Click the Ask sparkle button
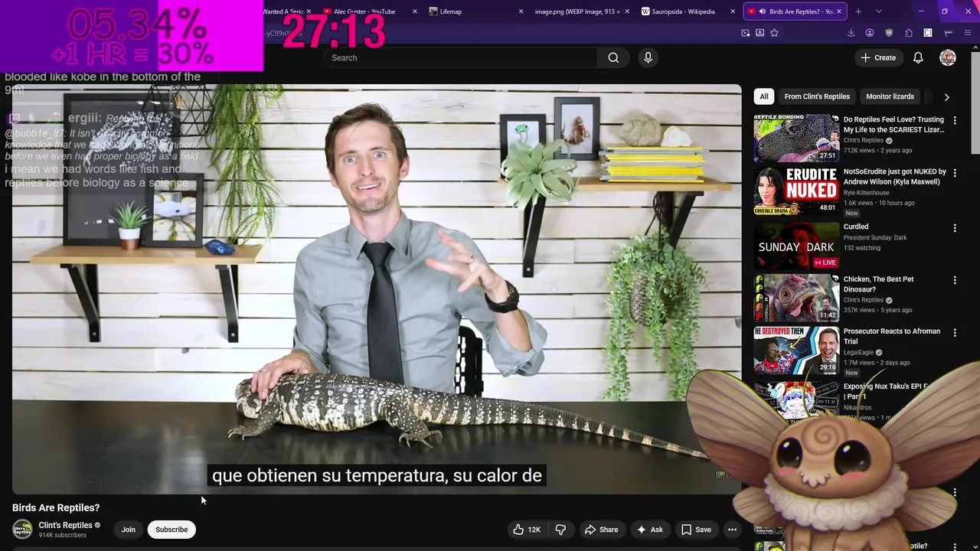This screenshot has height=551, width=980. (x=649, y=530)
